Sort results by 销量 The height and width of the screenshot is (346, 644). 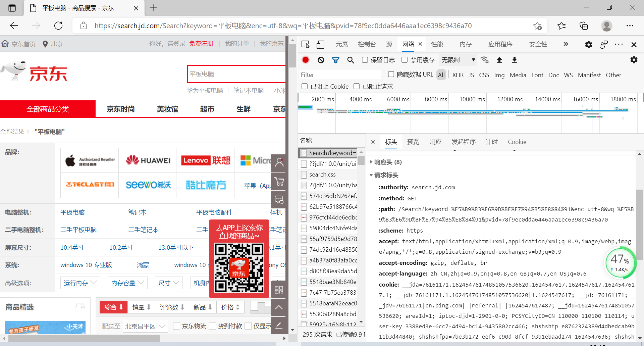coord(141,307)
